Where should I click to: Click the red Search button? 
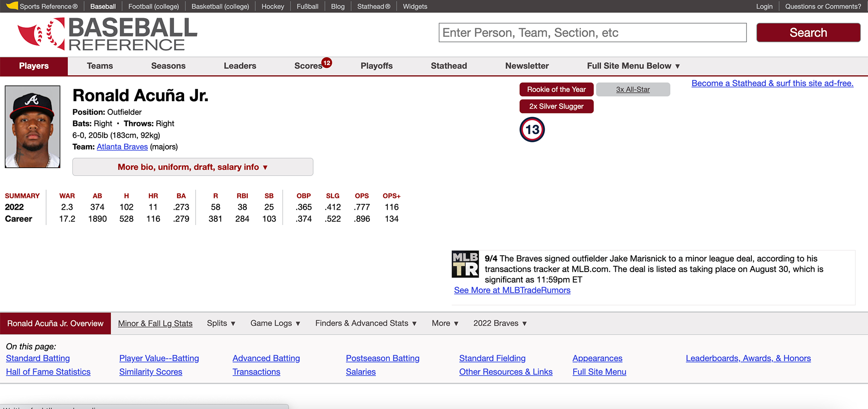[808, 33]
